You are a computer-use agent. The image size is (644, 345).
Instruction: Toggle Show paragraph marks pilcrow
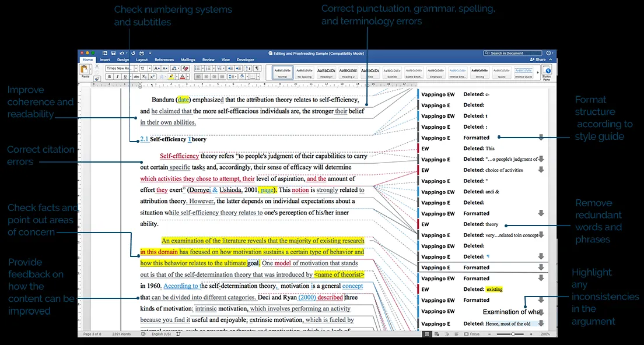click(257, 68)
